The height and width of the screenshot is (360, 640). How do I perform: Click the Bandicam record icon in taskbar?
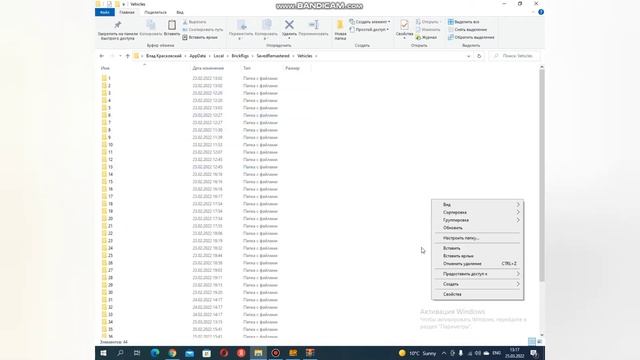(x=276, y=353)
